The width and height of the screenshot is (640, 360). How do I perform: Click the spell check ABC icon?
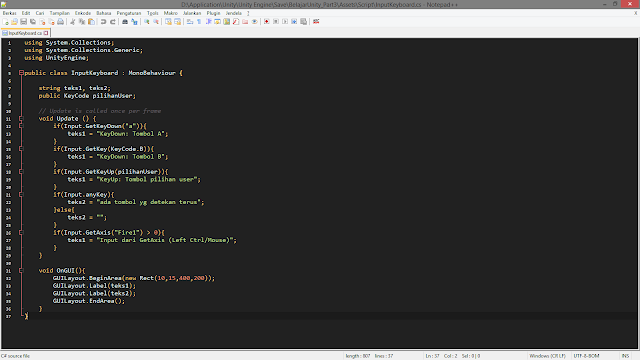coord(316,22)
